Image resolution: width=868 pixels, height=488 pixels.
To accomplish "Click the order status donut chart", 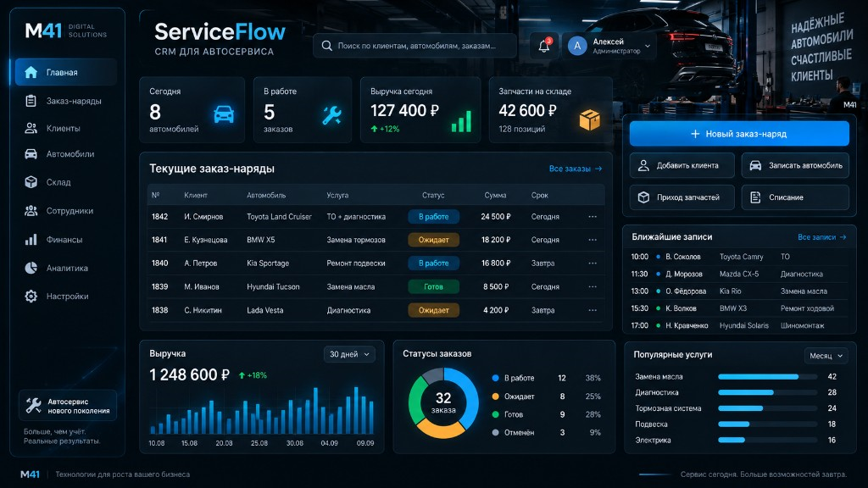I will pyautogui.click(x=443, y=402).
